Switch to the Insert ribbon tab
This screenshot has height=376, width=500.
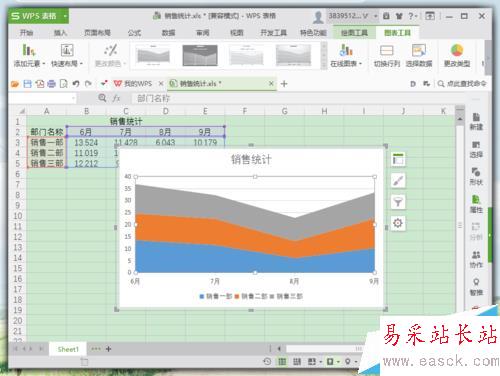pos(60,33)
